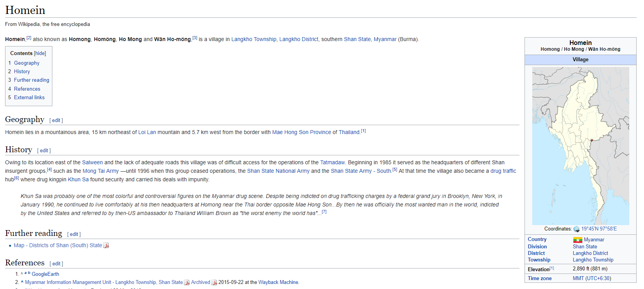Open Langkho District link in infobox
Viewport: 644px width, 289px height.
590,253
